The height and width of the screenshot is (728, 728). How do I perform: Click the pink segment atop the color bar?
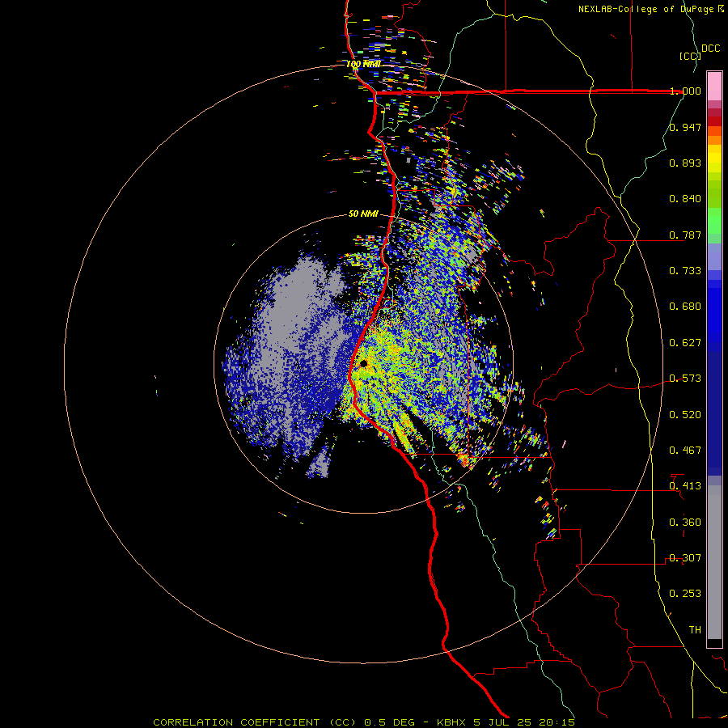[x=714, y=87]
